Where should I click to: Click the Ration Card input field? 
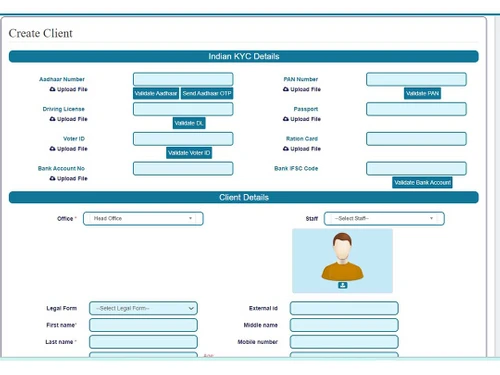[416, 139]
